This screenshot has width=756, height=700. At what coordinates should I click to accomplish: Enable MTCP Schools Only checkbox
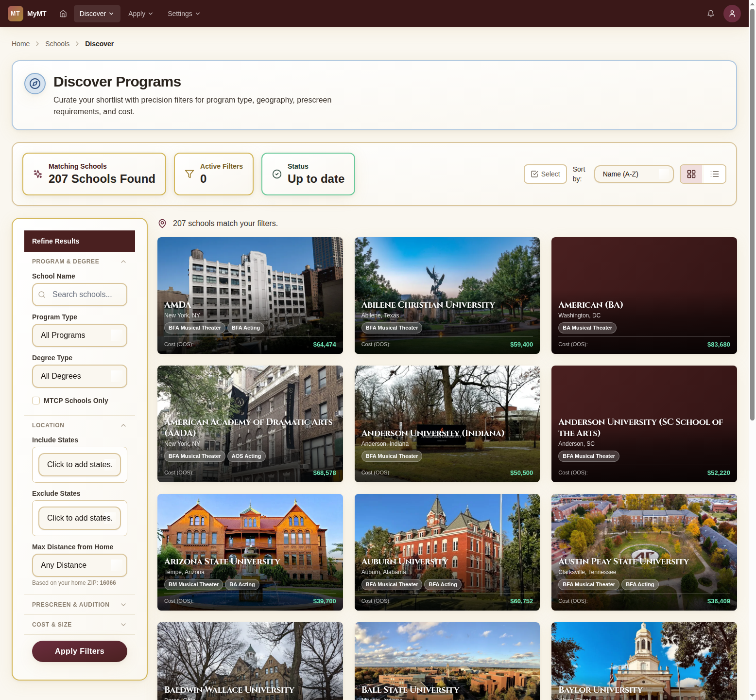click(36, 401)
